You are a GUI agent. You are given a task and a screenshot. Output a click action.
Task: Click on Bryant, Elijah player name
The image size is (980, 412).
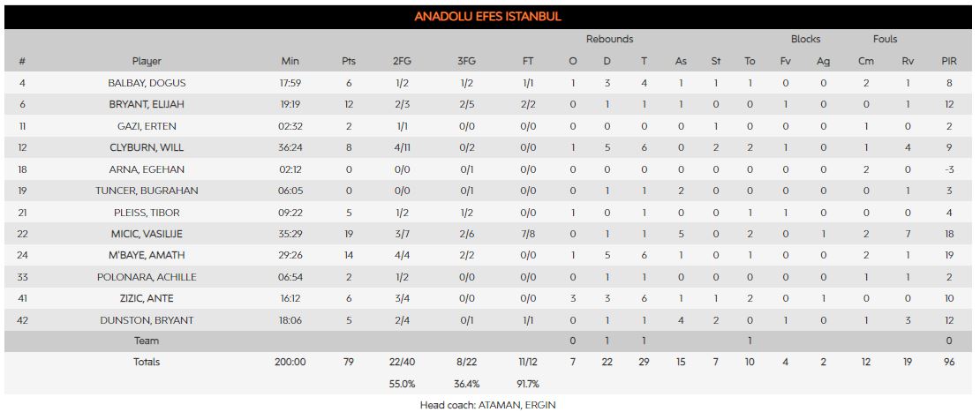(147, 104)
